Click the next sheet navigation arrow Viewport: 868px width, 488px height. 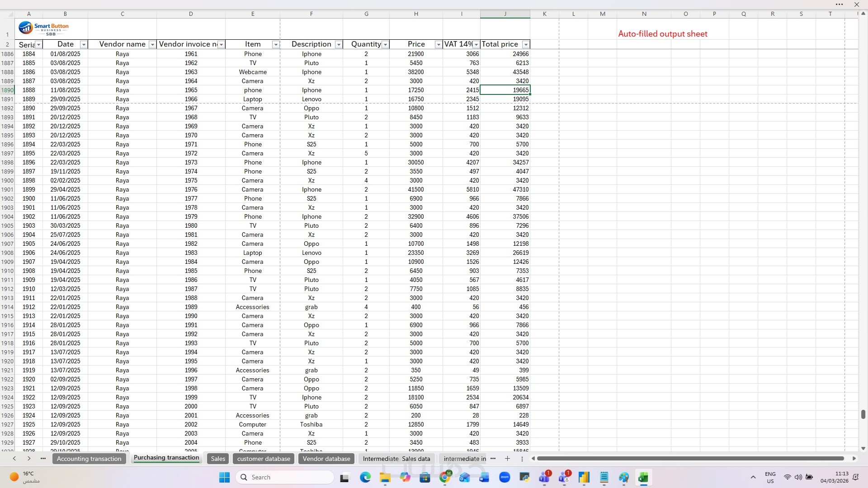click(29, 459)
